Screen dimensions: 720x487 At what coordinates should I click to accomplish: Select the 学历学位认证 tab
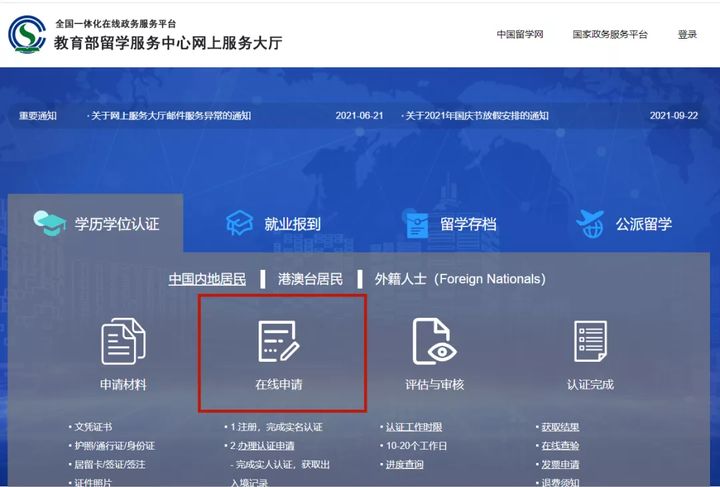[96, 224]
